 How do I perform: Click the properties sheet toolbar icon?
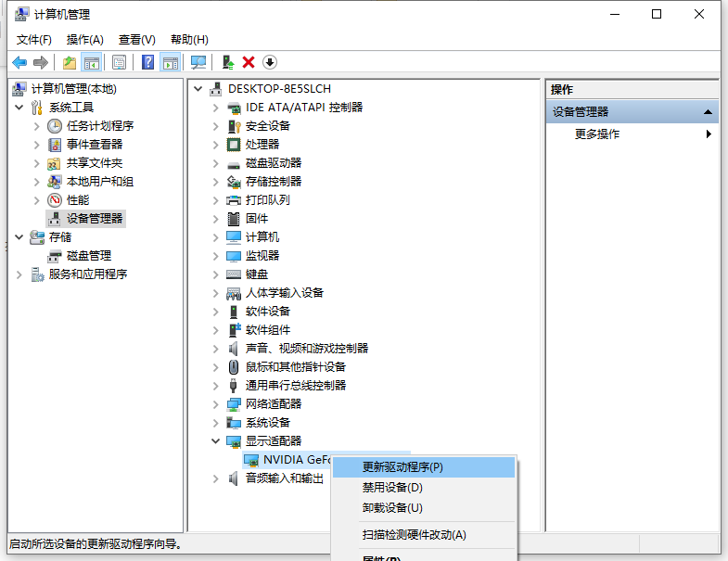[119, 62]
